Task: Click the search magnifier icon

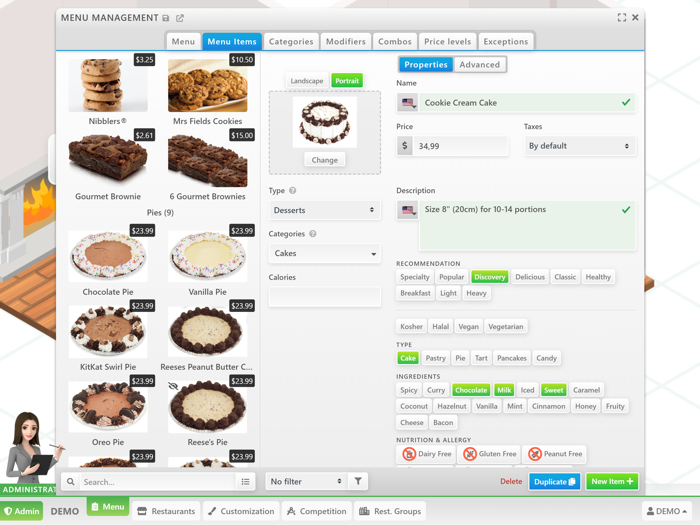Action: [x=71, y=482]
